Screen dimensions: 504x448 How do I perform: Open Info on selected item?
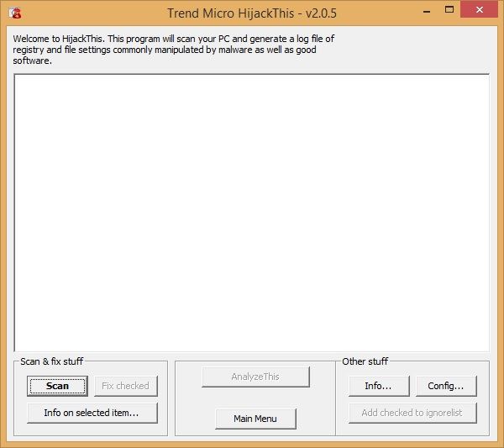pyautogui.click(x=92, y=413)
